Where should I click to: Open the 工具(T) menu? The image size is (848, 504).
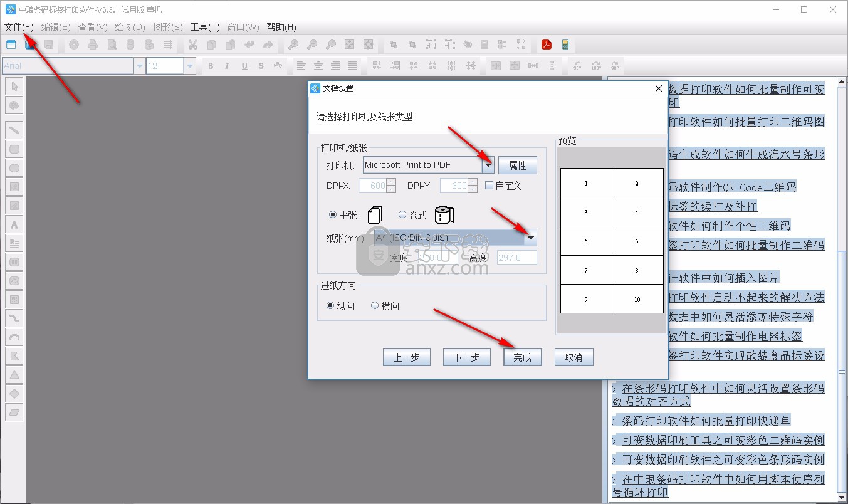click(x=205, y=27)
